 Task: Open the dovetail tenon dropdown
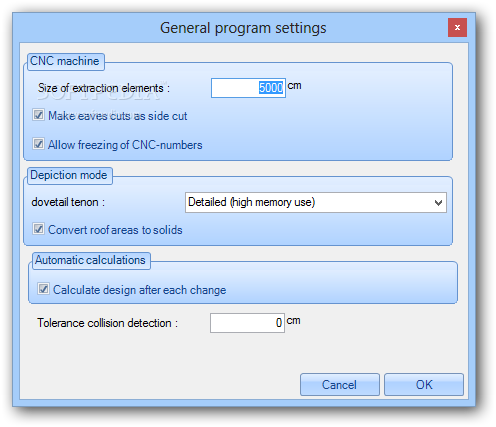coord(316,202)
